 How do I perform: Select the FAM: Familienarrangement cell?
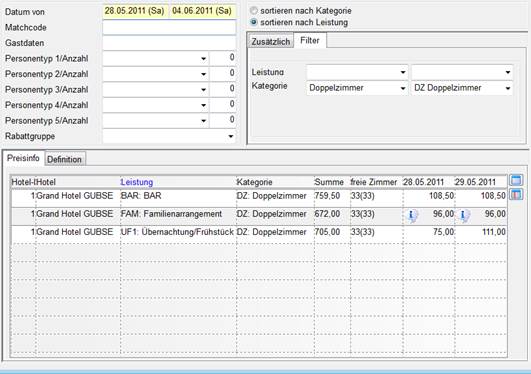point(171,214)
